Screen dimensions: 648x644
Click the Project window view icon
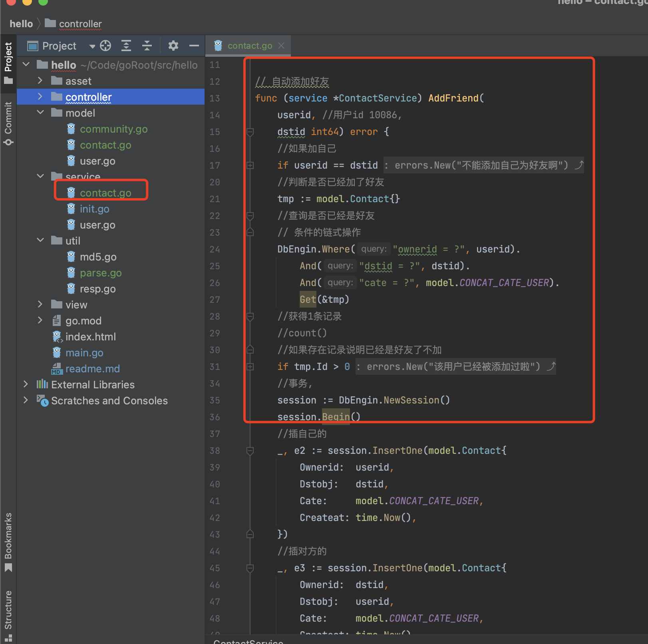click(32, 46)
